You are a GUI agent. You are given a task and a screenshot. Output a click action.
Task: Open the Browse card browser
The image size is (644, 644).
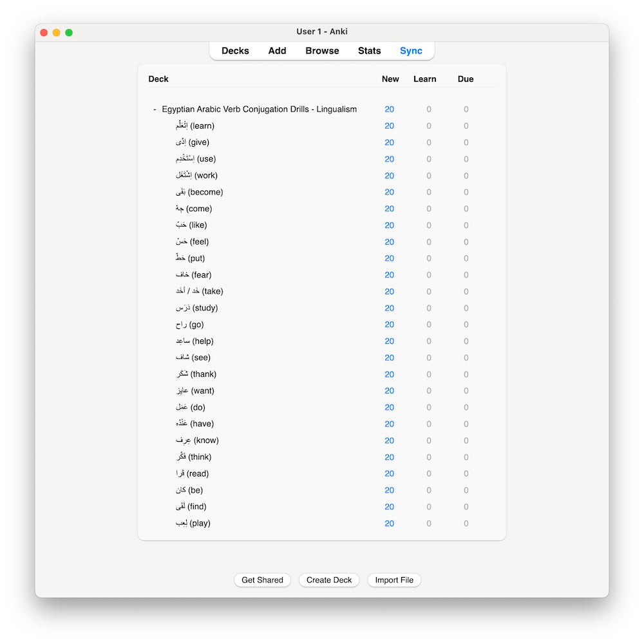click(x=322, y=51)
